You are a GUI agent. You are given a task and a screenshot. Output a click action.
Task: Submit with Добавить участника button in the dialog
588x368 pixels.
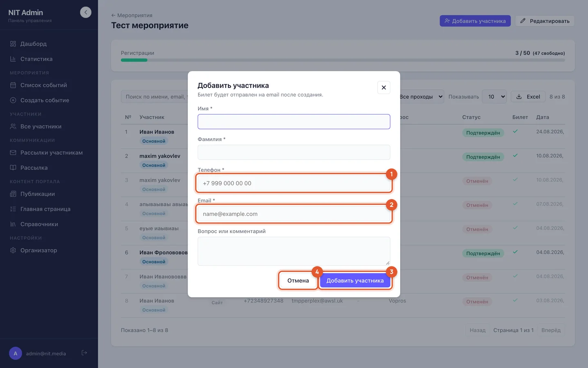[x=355, y=280]
